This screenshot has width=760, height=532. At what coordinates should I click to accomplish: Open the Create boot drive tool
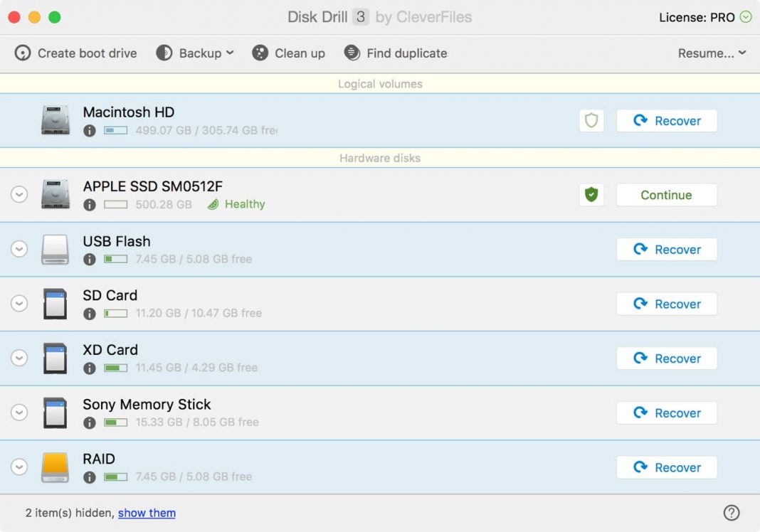tap(75, 53)
